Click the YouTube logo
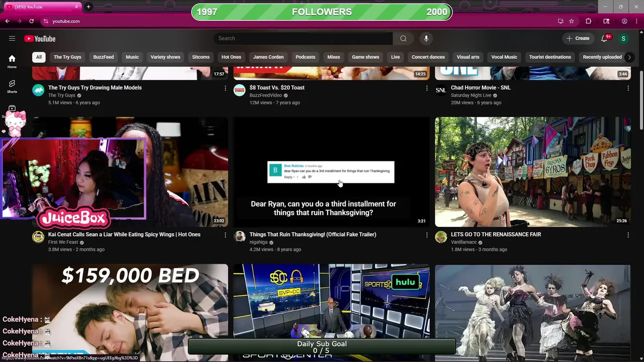This screenshot has width=644, height=362. [x=40, y=39]
